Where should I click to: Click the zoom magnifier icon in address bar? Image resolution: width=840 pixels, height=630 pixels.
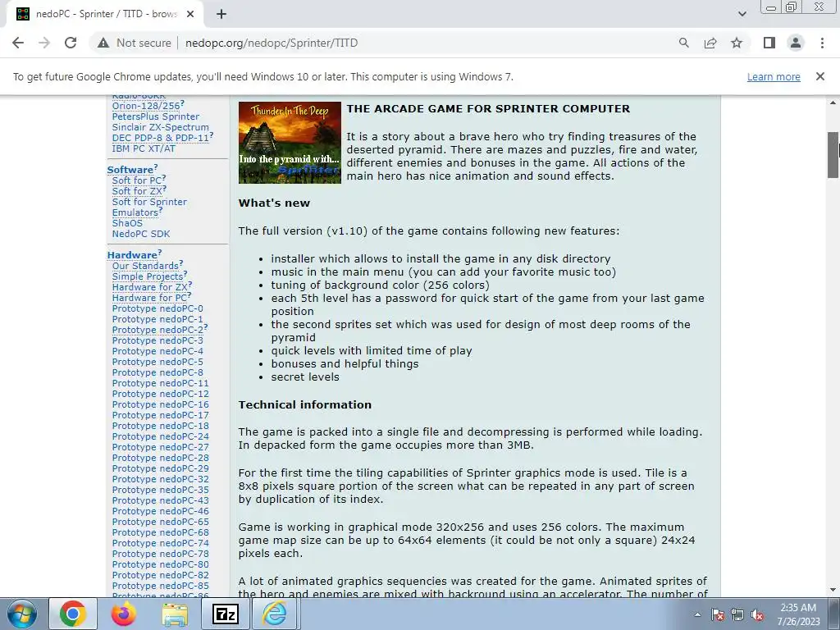(683, 43)
